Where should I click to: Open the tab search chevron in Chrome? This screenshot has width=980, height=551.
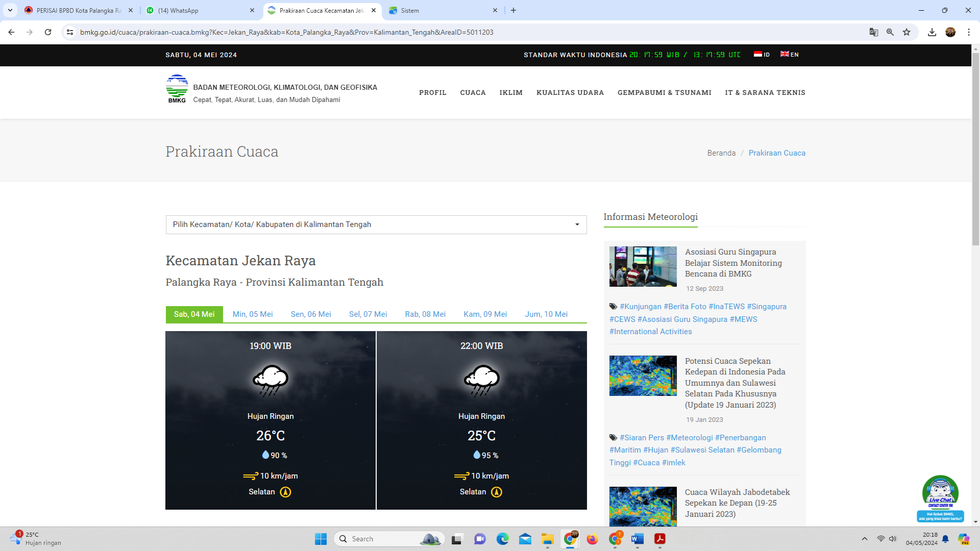10,10
